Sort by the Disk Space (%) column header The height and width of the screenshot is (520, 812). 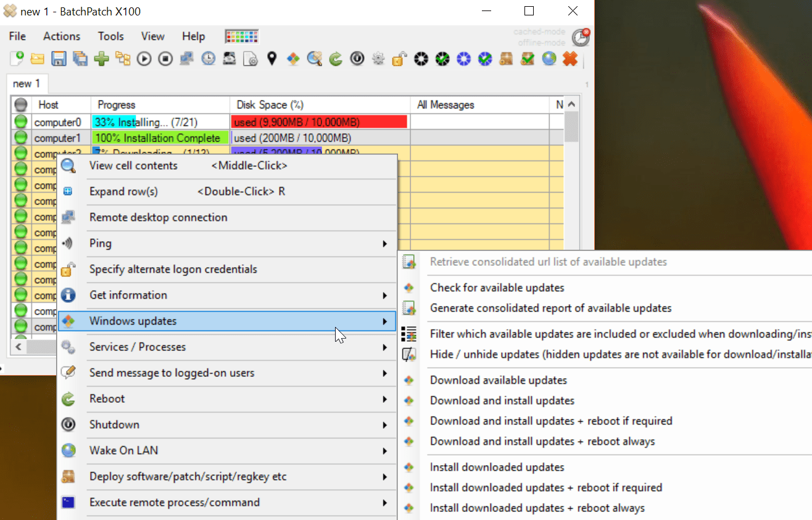pyautogui.click(x=320, y=105)
